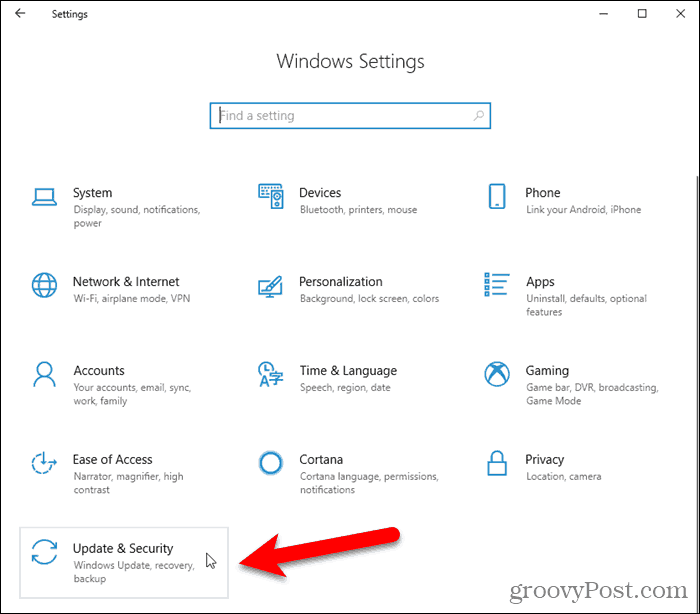
Task: Click the System laptop icon
Action: point(44,196)
